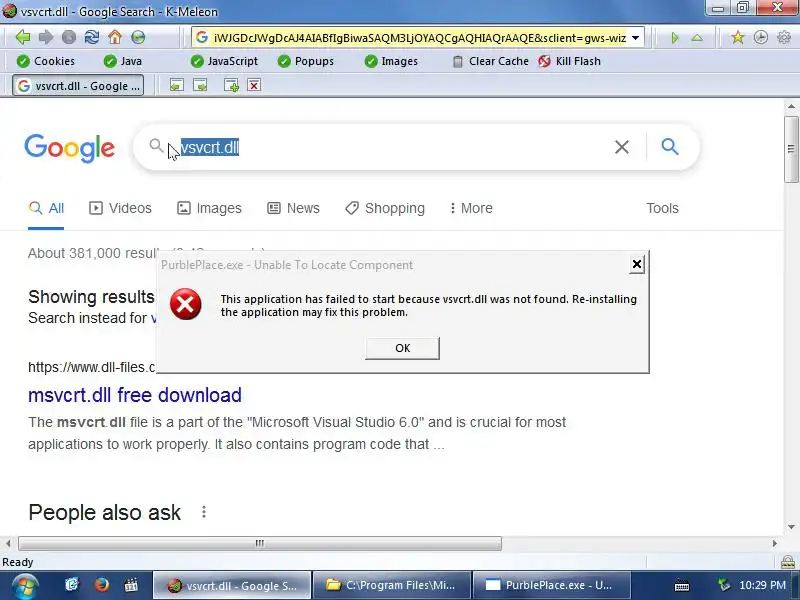Toggle Cookies privacy setting
This screenshot has height=600, width=800.
tap(45, 61)
